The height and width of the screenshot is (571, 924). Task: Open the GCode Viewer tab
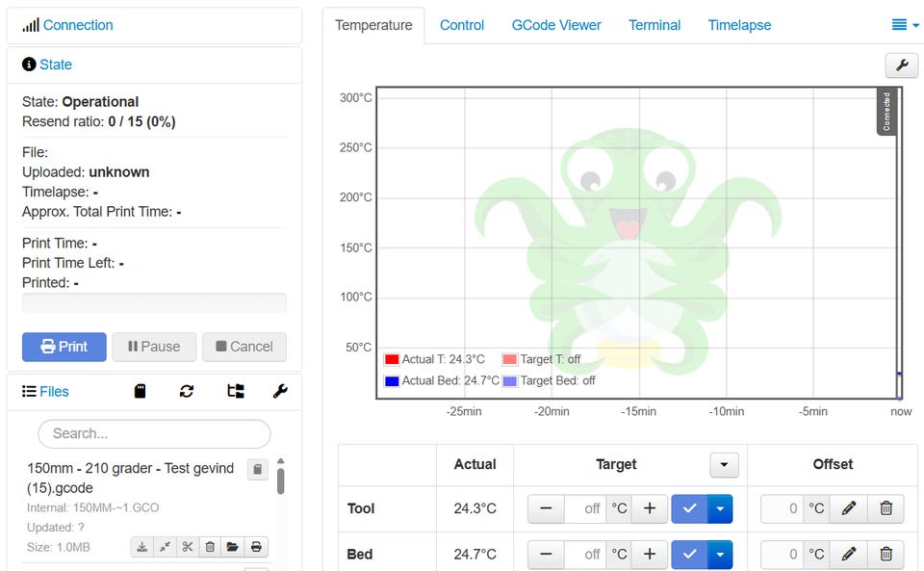pyautogui.click(x=556, y=25)
